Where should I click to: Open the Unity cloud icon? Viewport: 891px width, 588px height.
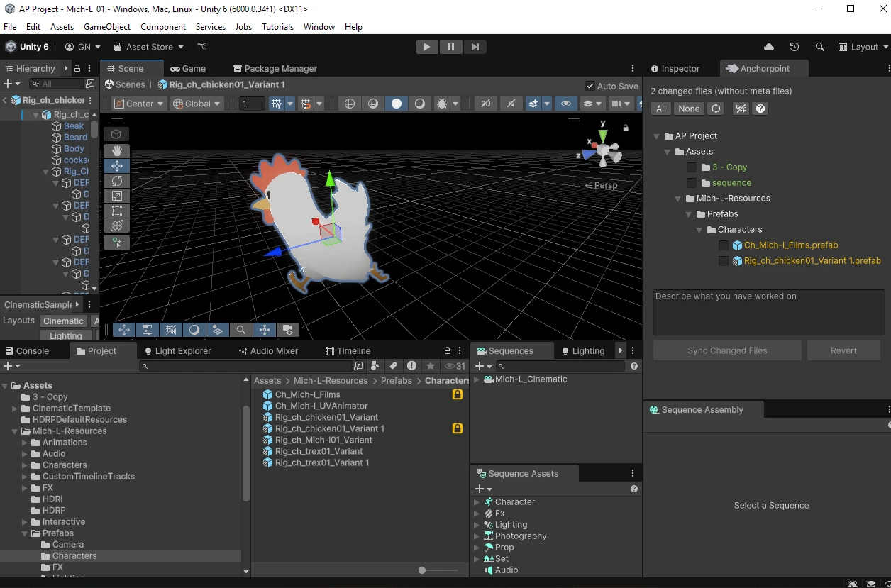click(x=769, y=47)
